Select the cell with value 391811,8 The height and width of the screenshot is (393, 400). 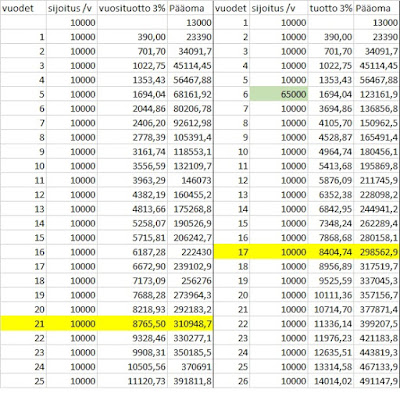coord(190,381)
